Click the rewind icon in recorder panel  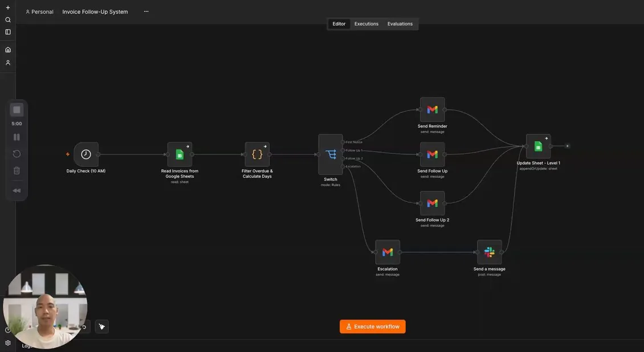click(17, 190)
